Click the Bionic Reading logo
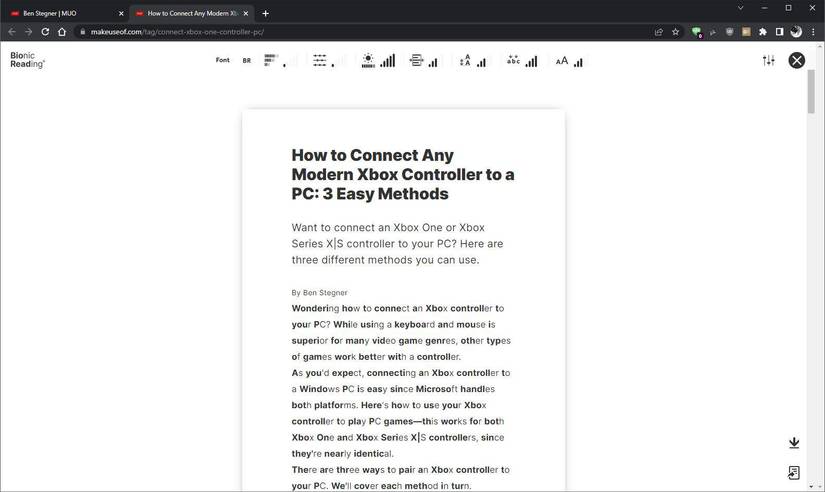Viewport: 825px width, 492px height. click(27, 60)
